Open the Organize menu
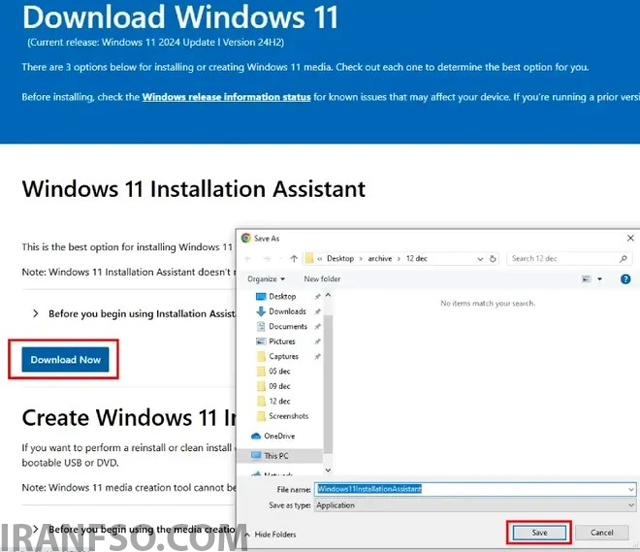This screenshot has height=552, width=640. point(266,279)
